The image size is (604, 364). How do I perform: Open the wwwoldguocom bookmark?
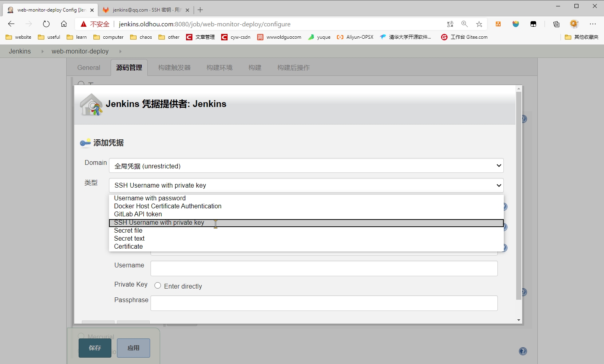279,37
